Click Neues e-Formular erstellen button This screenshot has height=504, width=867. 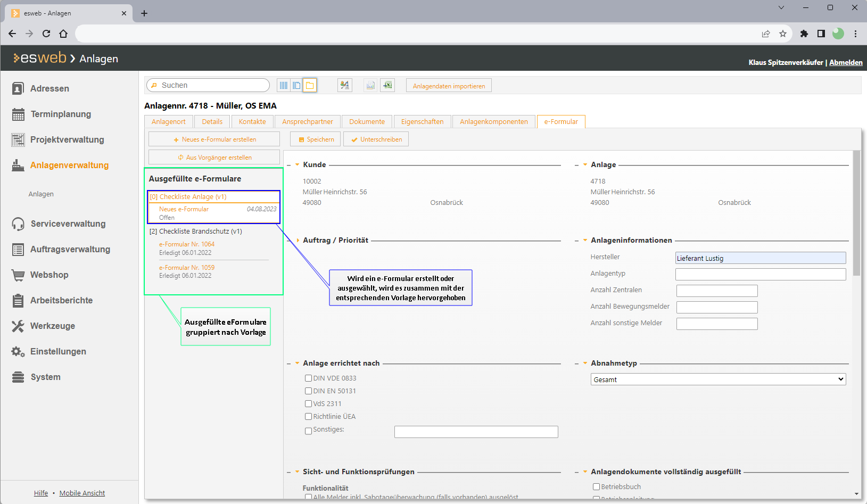214,139
